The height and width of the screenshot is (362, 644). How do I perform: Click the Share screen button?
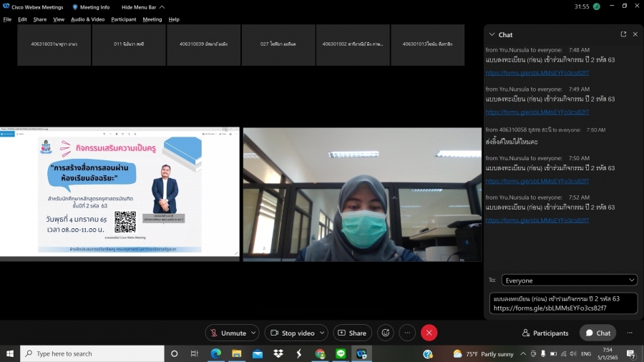tap(352, 333)
